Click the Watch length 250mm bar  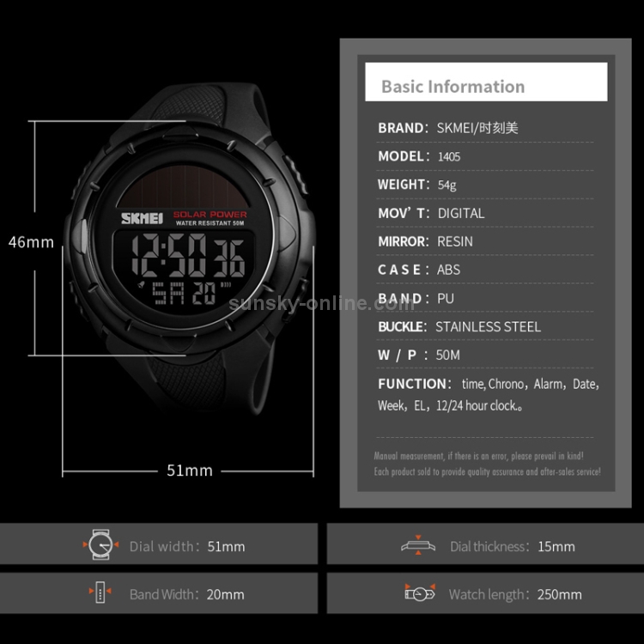pyautogui.click(x=485, y=593)
